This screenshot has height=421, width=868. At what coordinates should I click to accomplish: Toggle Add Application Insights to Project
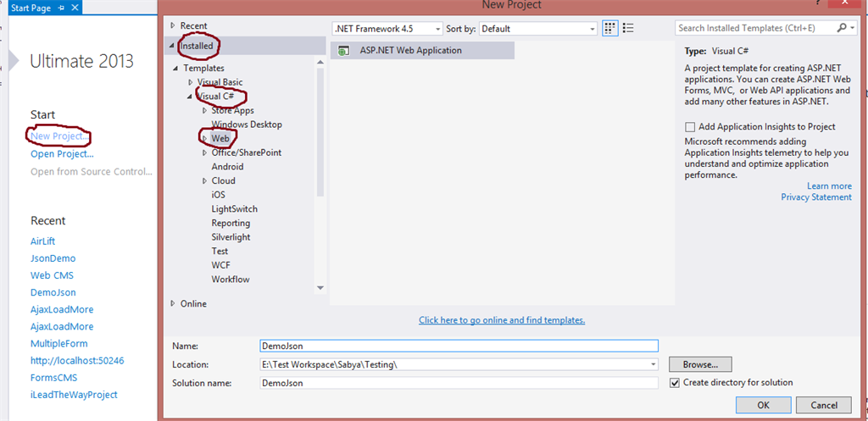[x=690, y=127]
